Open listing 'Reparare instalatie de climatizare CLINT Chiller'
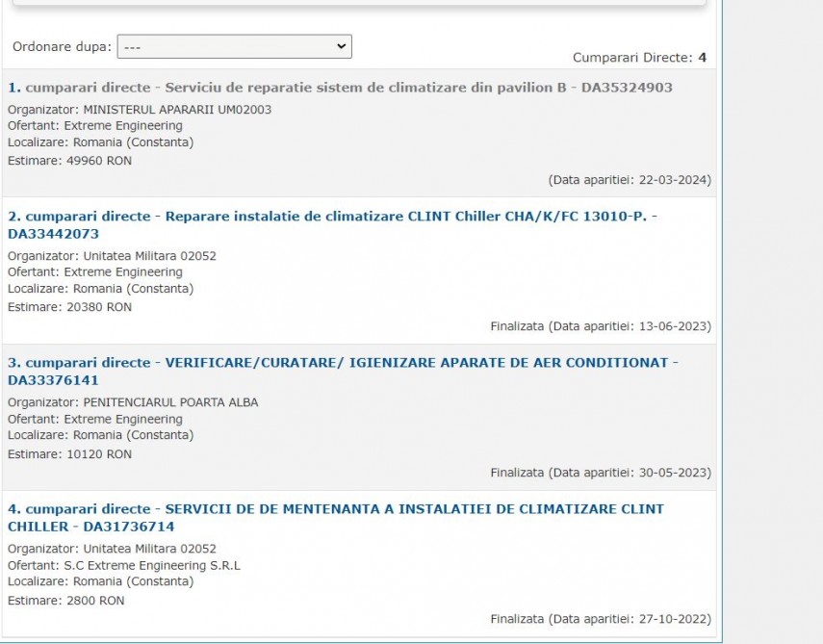This screenshot has width=823, height=644. pyautogui.click(x=332, y=225)
